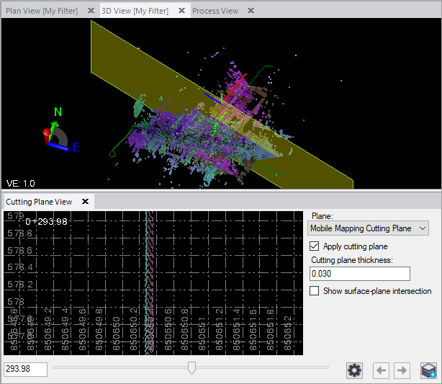The height and width of the screenshot is (384, 442).
Task: Click the cutting plane thickness field
Action: 360,274
